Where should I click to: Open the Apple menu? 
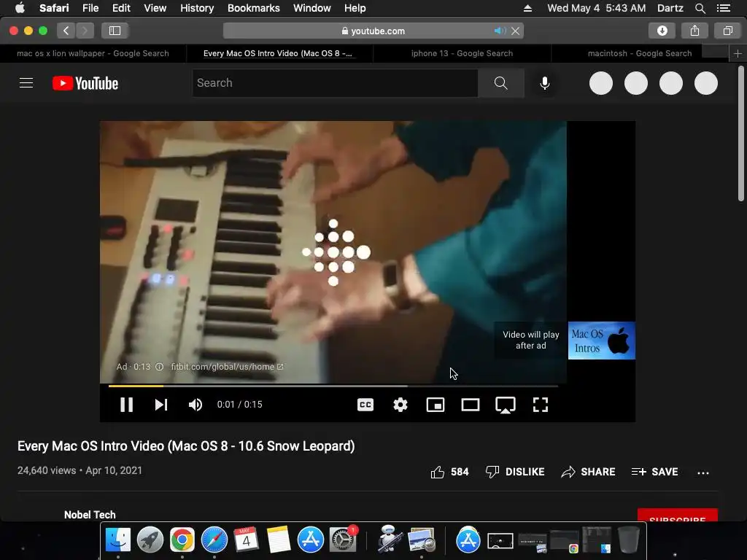coord(20,8)
